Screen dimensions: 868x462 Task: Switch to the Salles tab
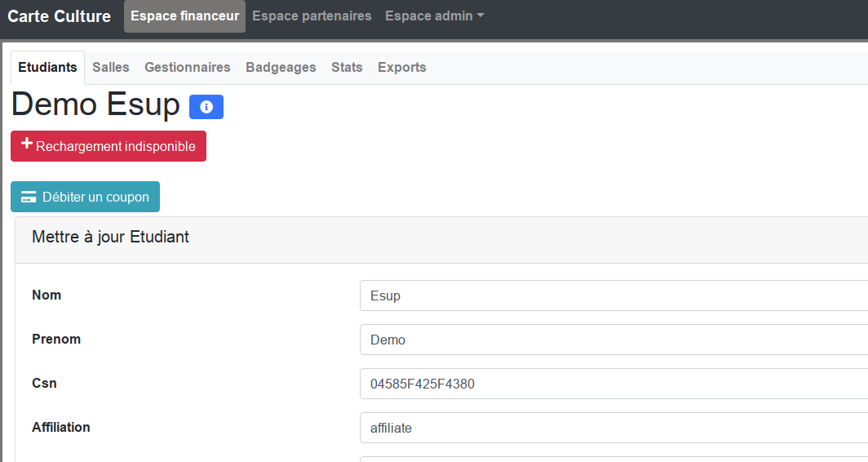click(x=110, y=68)
